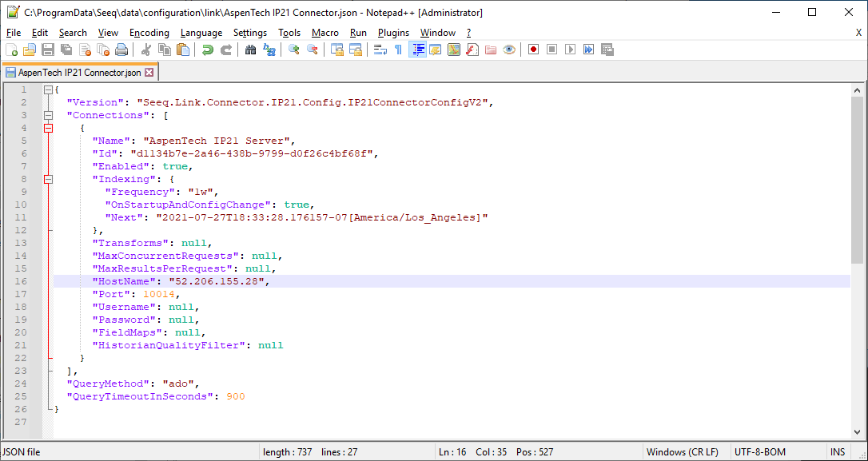Click the Save All toolbar icon
This screenshot has height=461, width=868.
coord(66,50)
